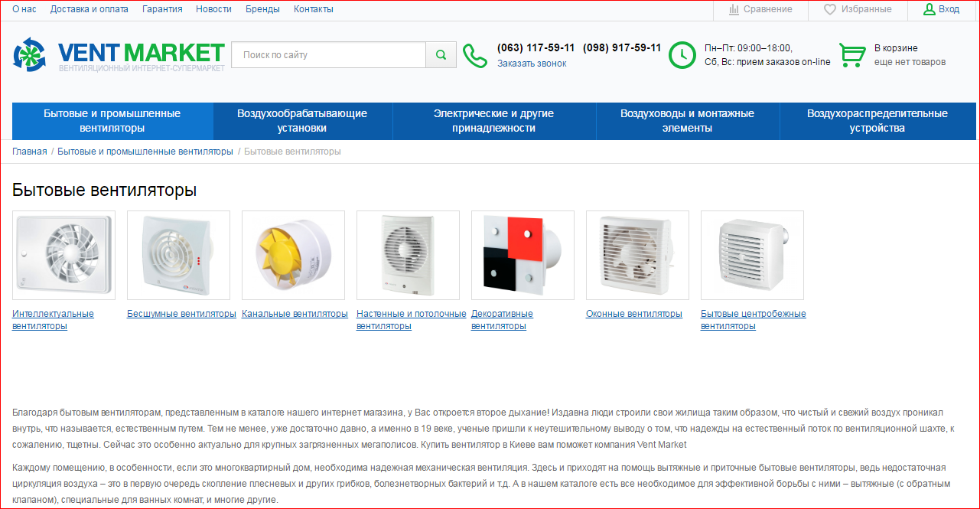Select 'Воздуховоды и монтажные элементы' category tab
Image resolution: width=980 pixels, height=509 pixels.
pyautogui.click(x=688, y=121)
